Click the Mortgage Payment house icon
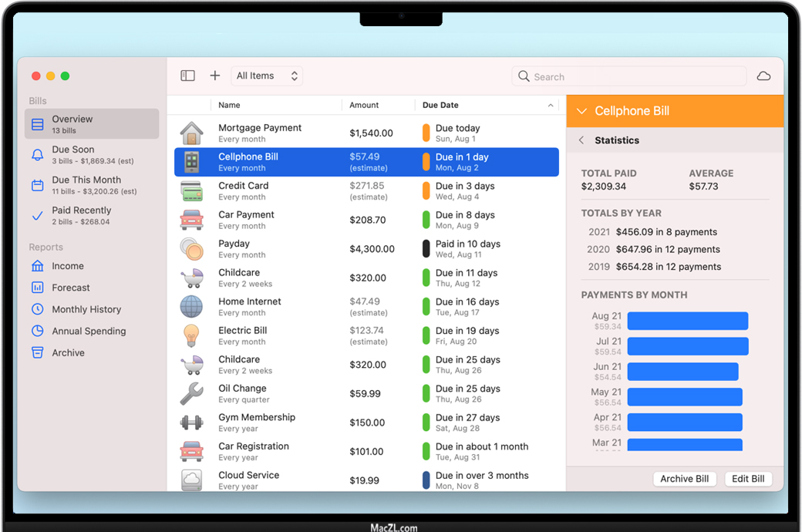 (191, 133)
